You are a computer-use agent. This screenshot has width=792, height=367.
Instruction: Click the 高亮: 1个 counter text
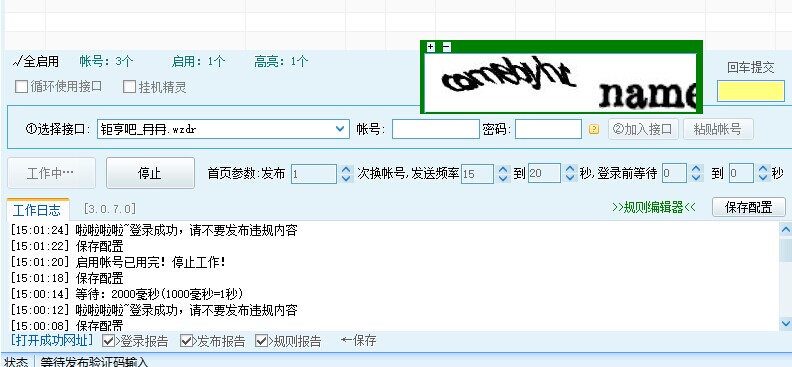[x=281, y=62]
